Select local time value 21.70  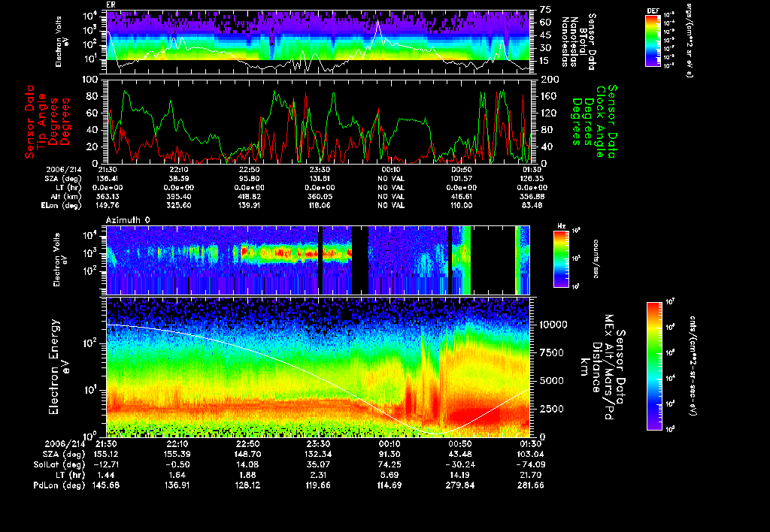tap(531, 475)
